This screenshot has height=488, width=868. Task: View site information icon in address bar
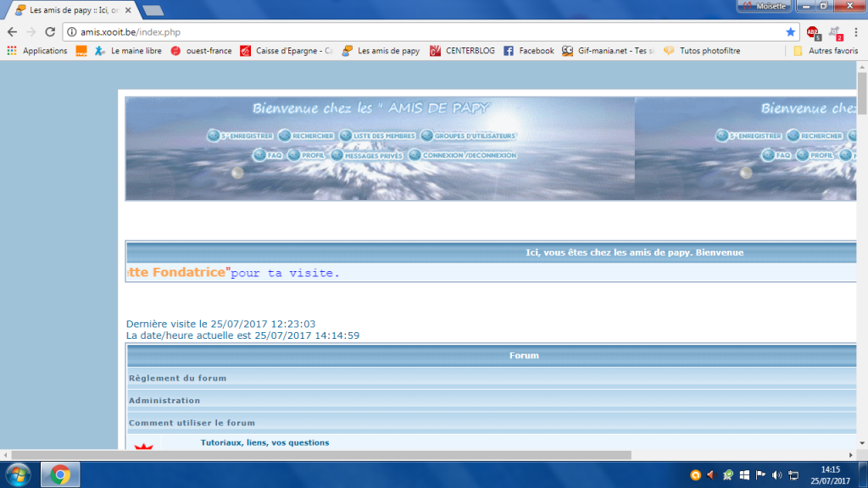71,32
